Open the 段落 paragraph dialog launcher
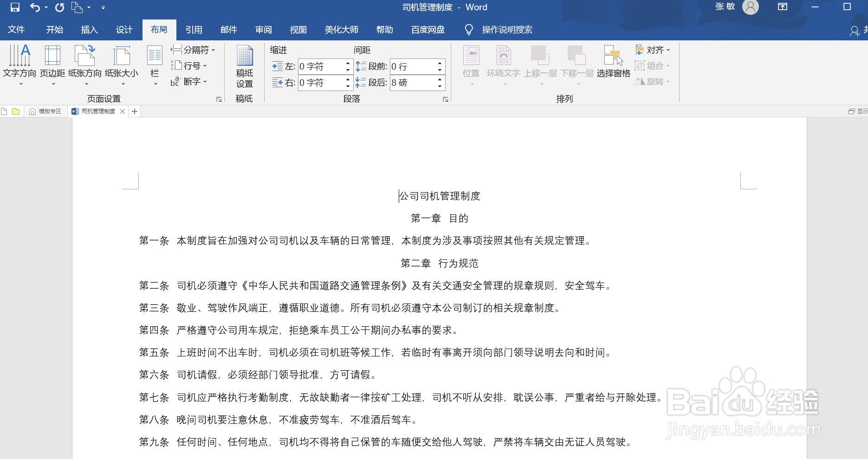868x459 pixels. (445, 99)
